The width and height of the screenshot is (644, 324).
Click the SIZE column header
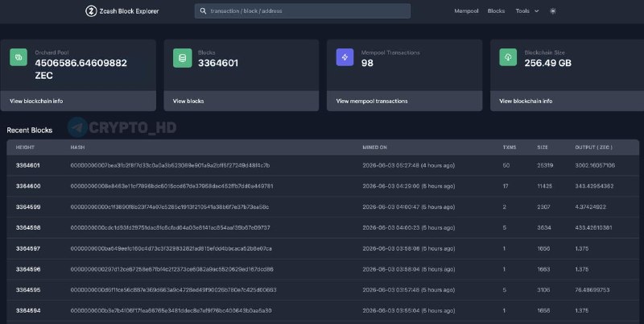pyautogui.click(x=542, y=147)
